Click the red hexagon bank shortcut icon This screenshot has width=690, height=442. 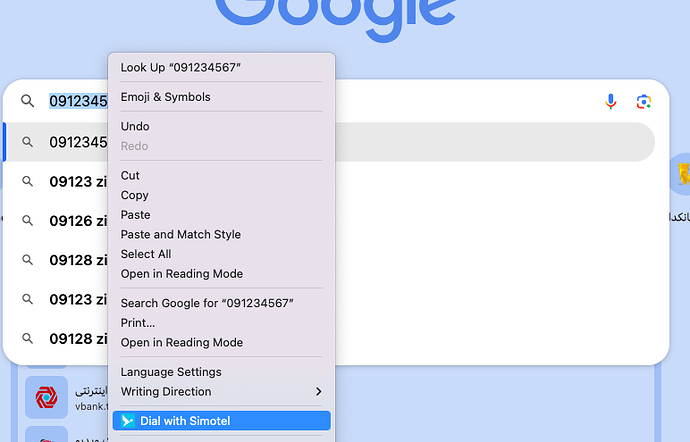point(46,397)
